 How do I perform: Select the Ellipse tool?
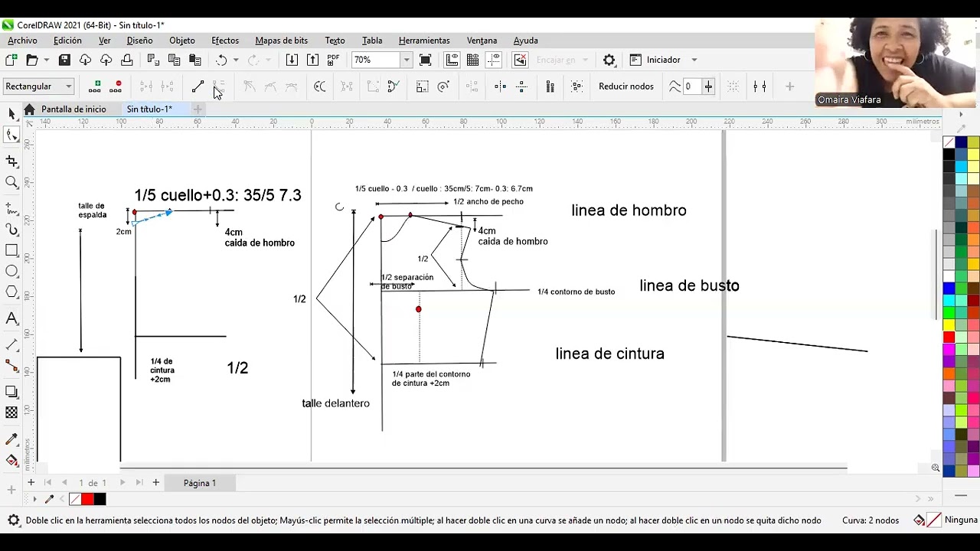(x=11, y=271)
